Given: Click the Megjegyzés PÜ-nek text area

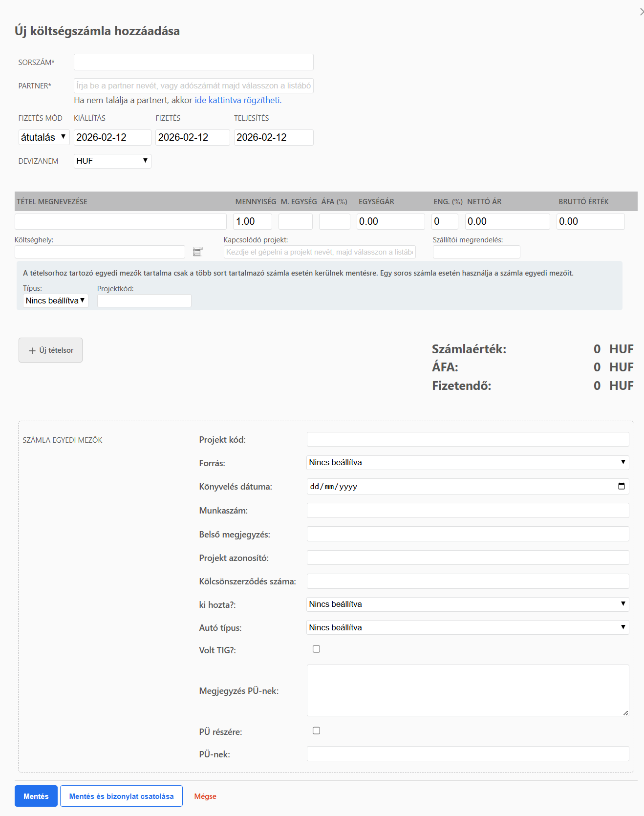Looking at the screenshot, I should coord(467,690).
